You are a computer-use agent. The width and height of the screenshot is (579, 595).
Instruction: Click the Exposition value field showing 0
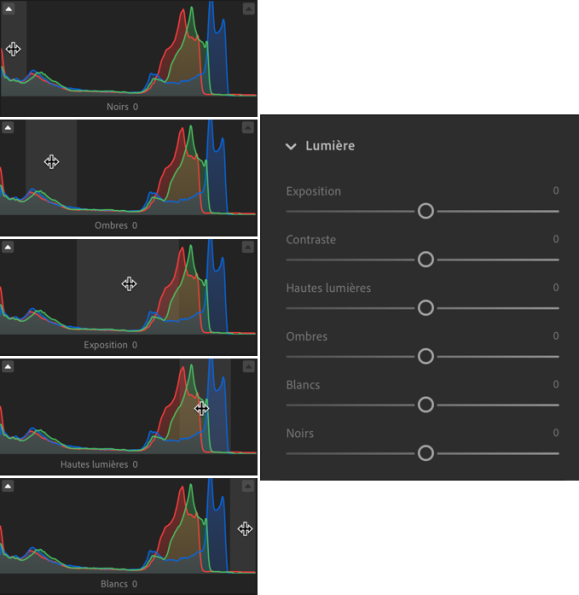click(556, 190)
